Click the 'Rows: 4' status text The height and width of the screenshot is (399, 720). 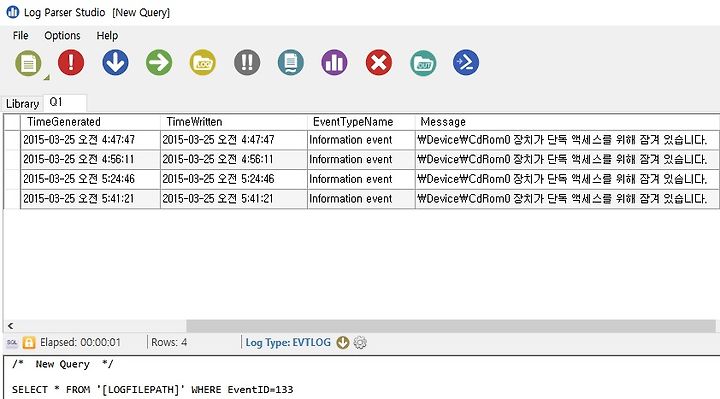[x=169, y=343]
